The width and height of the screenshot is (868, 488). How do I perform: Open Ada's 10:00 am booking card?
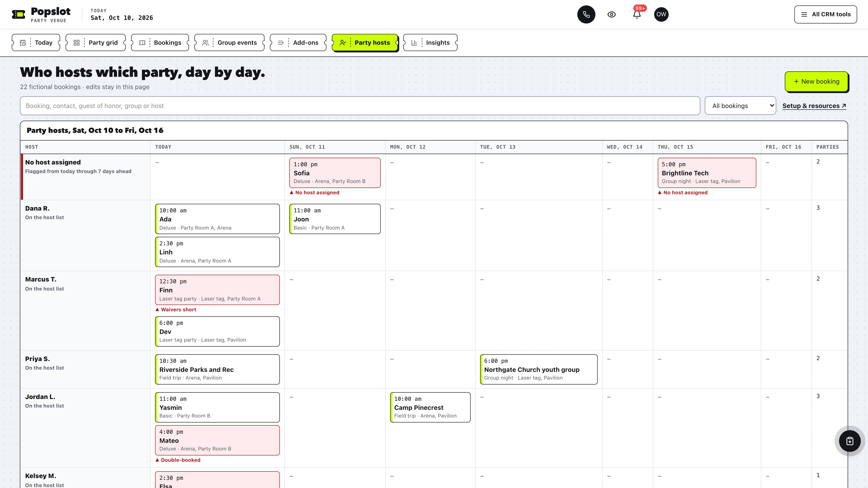(x=217, y=219)
